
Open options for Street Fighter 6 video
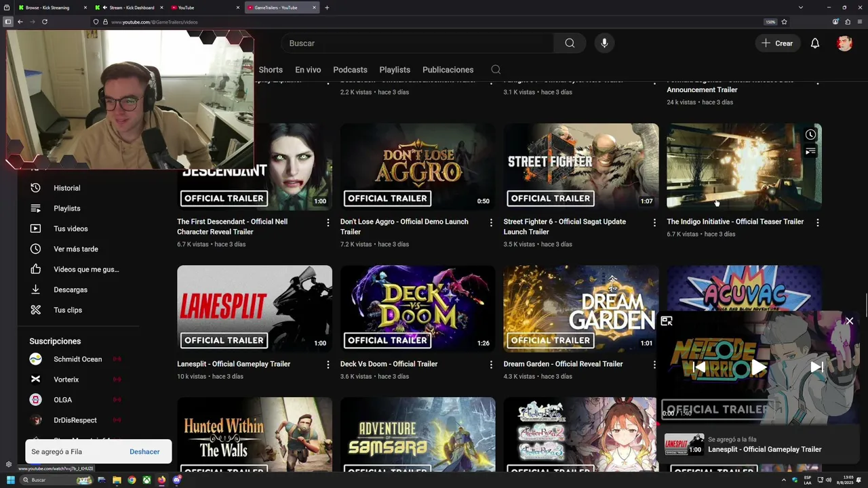[x=654, y=222]
